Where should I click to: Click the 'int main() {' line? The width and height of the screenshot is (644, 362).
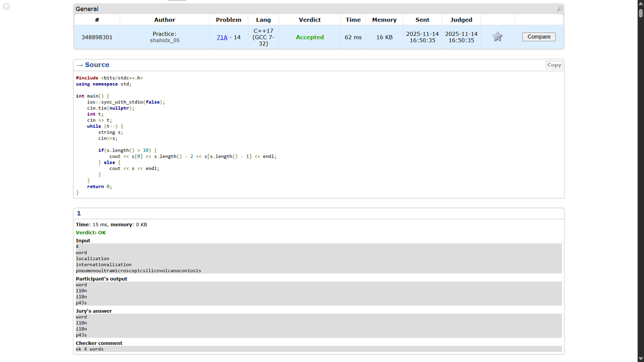pyautogui.click(x=93, y=96)
